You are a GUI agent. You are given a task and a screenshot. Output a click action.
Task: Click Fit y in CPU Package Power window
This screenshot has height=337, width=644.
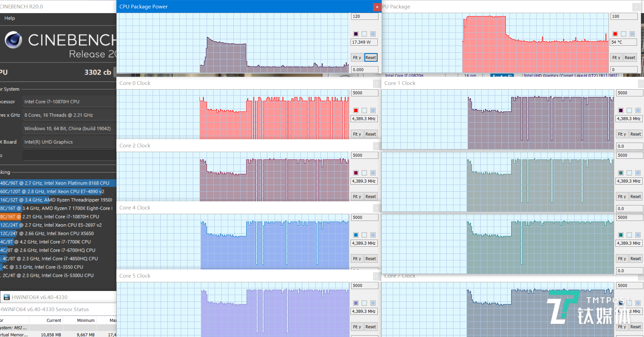pyautogui.click(x=357, y=58)
